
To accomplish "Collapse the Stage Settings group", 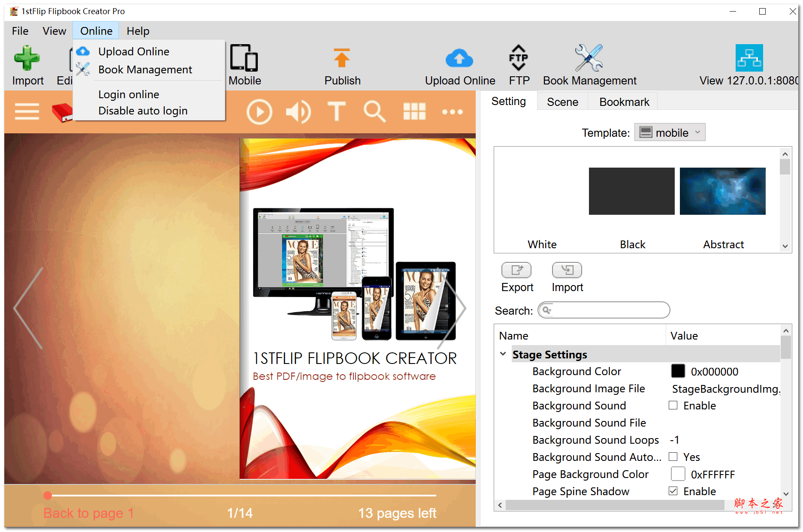I will (503, 354).
